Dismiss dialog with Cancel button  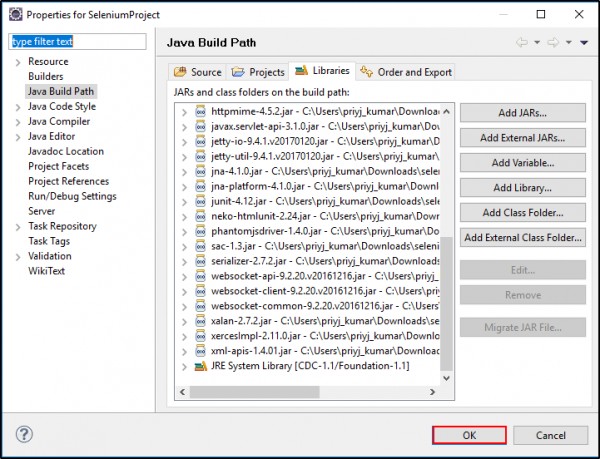coord(551,435)
